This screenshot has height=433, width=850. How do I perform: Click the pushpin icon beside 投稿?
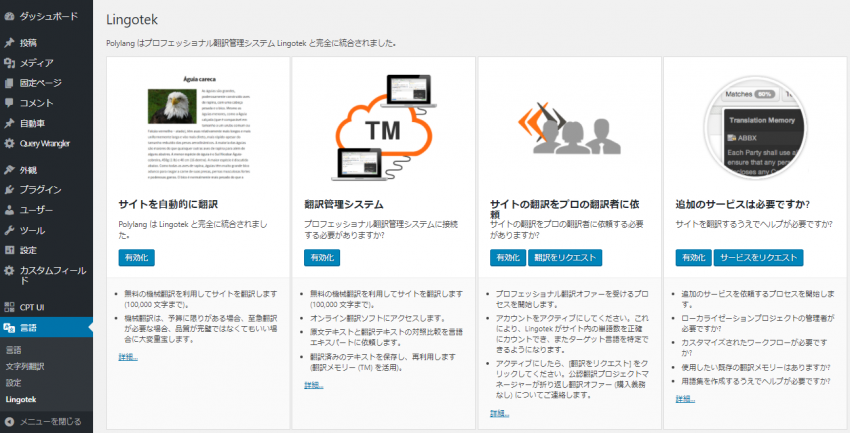[9, 43]
